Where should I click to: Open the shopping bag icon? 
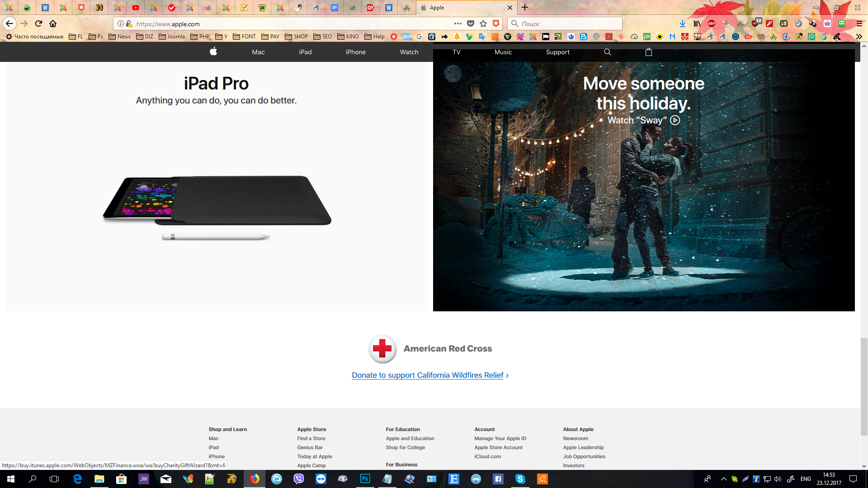[x=648, y=52]
